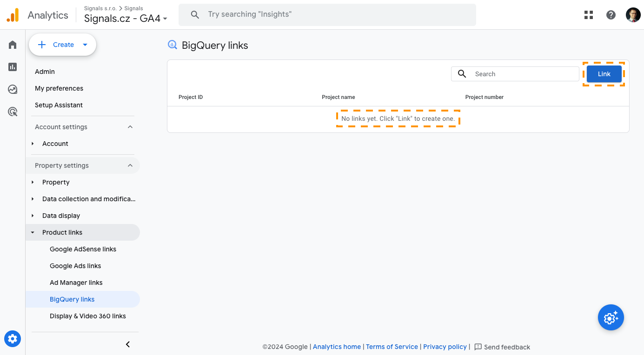Open the Terms of Service link

pos(392,347)
